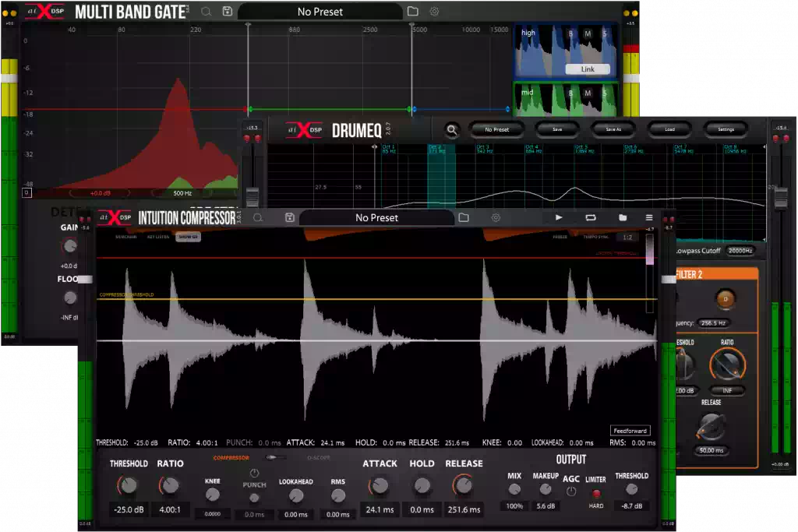Click the Gain knob in Multi Band Gate

pyautogui.click(x=69, y=247)
